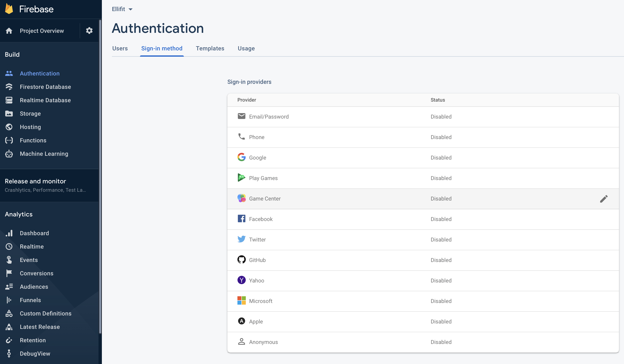Switch to the Users tab
This screenshot has width=624, height=364.
[120, 49]
